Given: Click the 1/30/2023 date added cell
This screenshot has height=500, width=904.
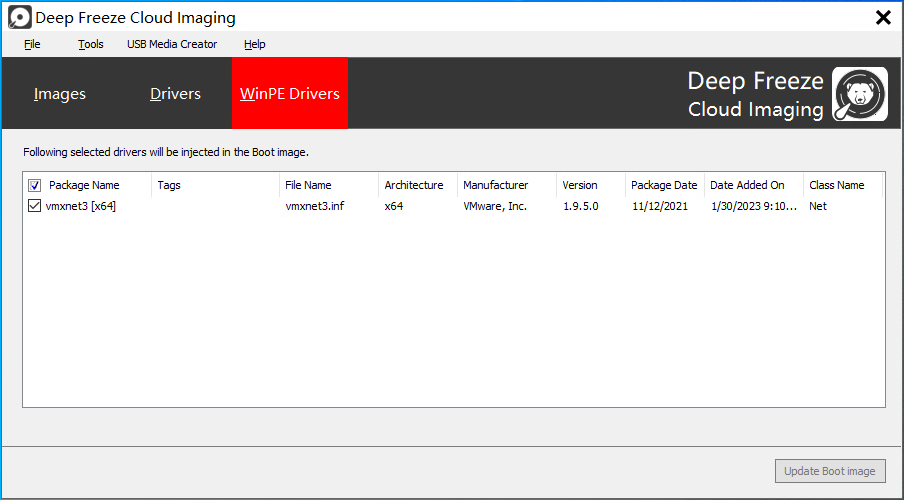Looking at the screenshot, I should pos(754,206).
